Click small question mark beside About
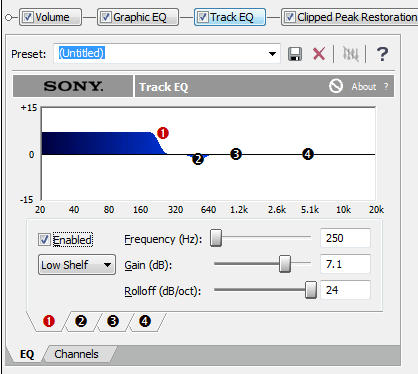Image resolution: width=418 pixels, height=374 pixels. click(386, 86)
